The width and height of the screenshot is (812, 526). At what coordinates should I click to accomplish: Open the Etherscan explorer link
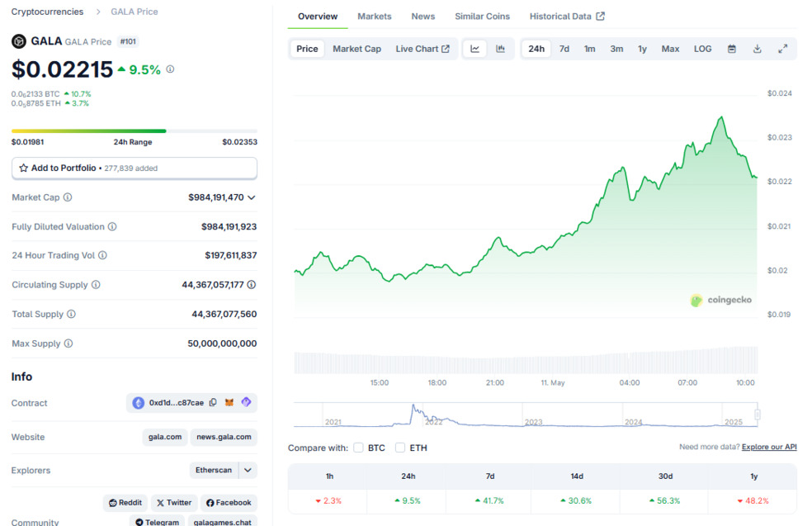point(214,470)
